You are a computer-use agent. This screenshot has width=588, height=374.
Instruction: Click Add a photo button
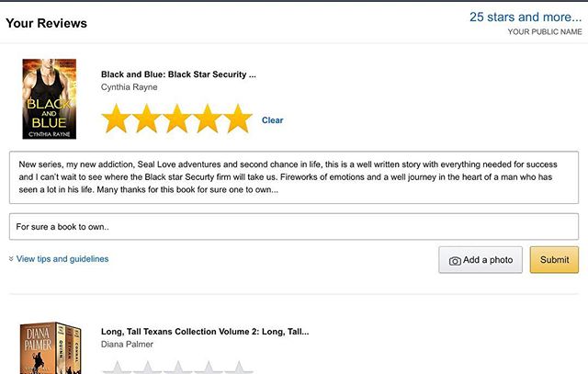(481, 260)
